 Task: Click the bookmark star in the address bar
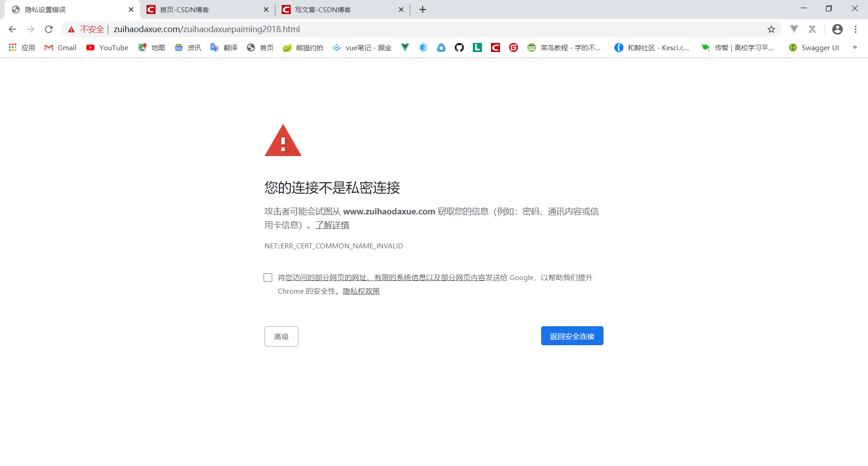point(770,29)
